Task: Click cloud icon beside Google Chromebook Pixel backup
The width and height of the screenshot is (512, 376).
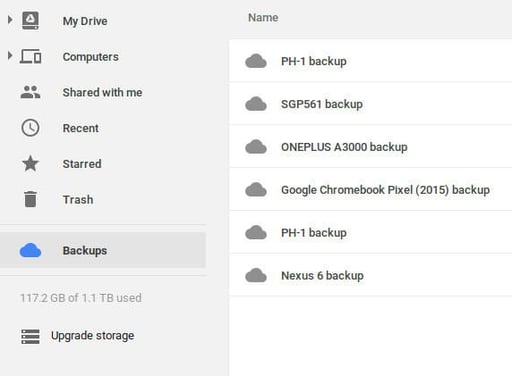Action: (x=256, y=189)
